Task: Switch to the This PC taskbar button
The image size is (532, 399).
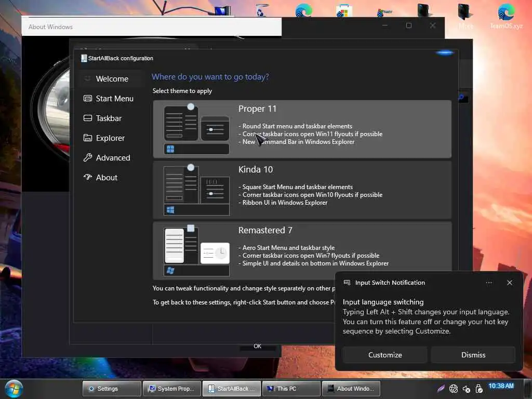Action: point(291,389)
